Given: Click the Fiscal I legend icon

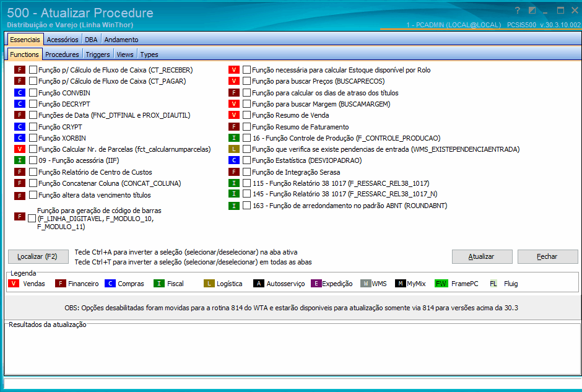Looking at the screenshot, I should point(159,284).
